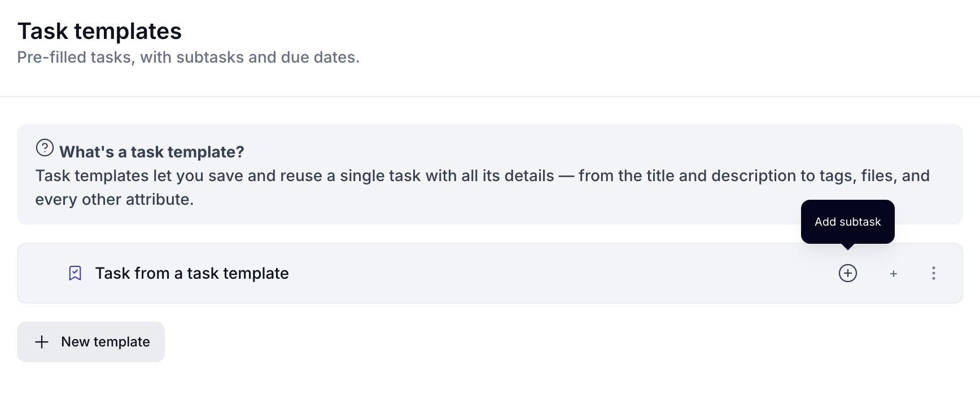Click the 'Task templates' page heading
Viewport: 980px width, 404px height.
(99, 31)
